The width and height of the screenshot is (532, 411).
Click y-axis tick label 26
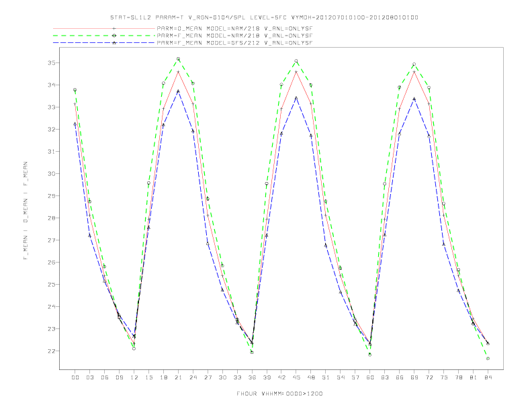pyautogui.click(x=52, y=263)
